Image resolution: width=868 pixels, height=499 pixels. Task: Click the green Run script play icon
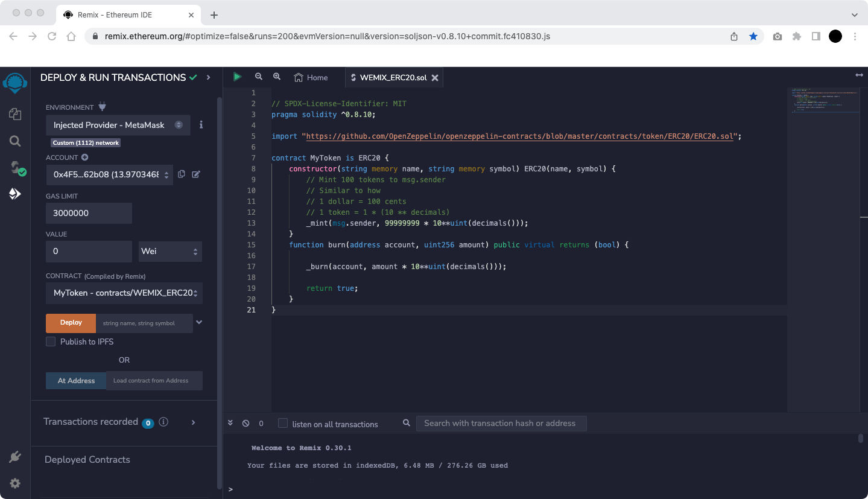pyautogui.click(x=237, y=77)
